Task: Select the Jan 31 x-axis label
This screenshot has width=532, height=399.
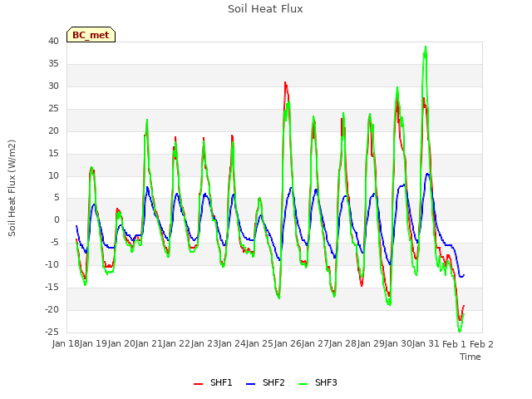Action: 426,343
